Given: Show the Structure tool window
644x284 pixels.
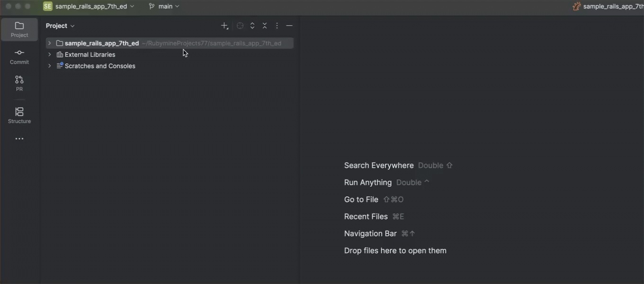Looking at the screenshot, I should 19,115.
